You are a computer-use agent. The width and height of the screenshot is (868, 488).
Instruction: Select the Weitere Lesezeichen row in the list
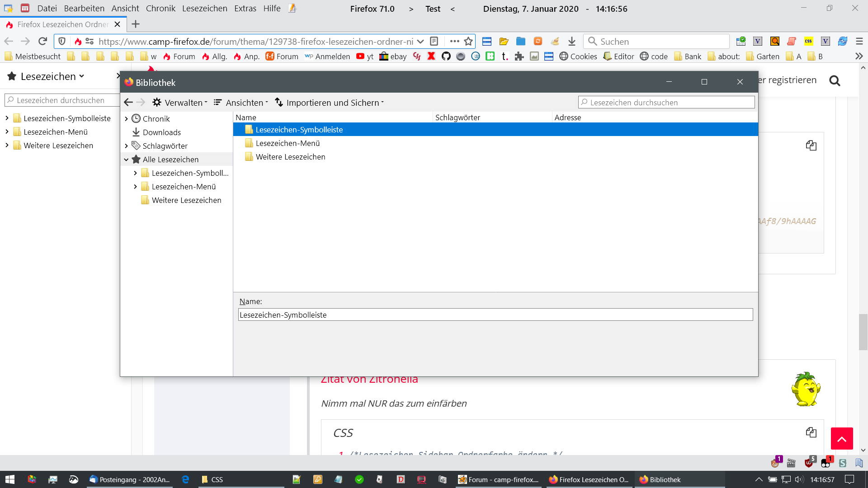(290, 157)
